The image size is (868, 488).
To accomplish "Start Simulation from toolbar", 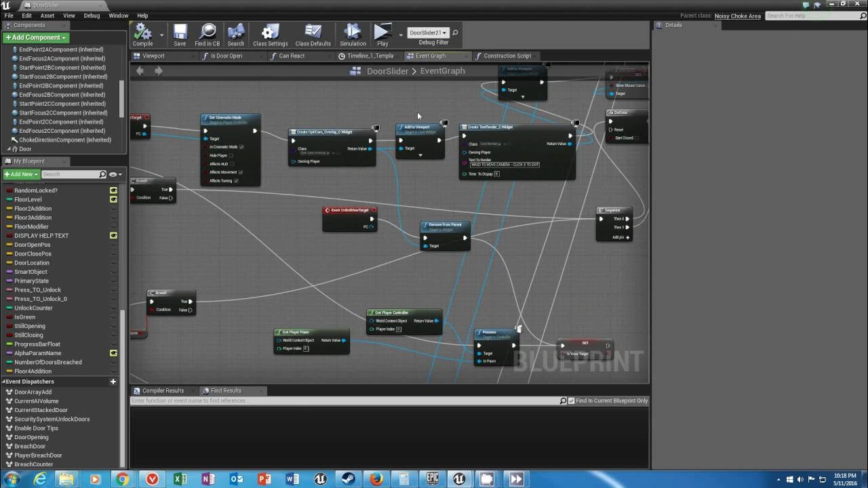I will tap(353, 35).
